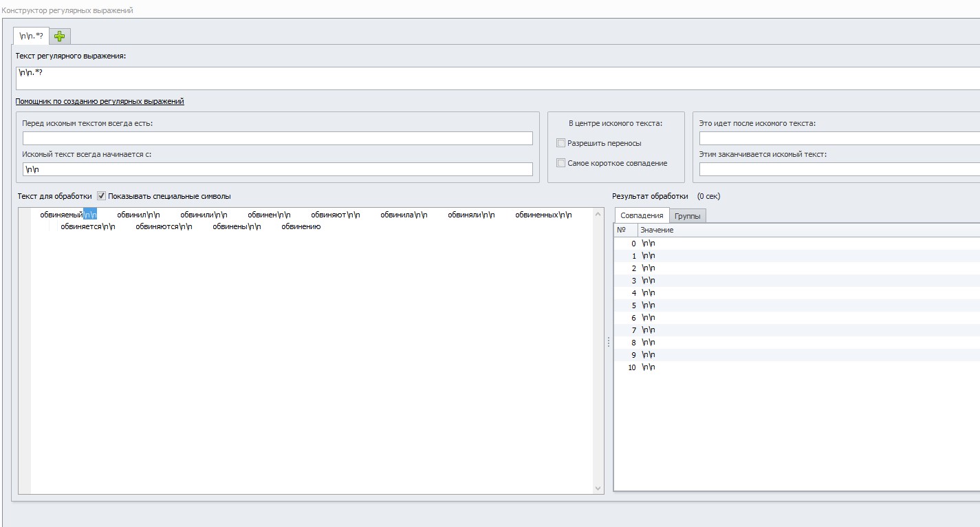Click the word 'обвиняют' in processing text
The height and width of the screenshot is (527, 980).
coord(329,215)
